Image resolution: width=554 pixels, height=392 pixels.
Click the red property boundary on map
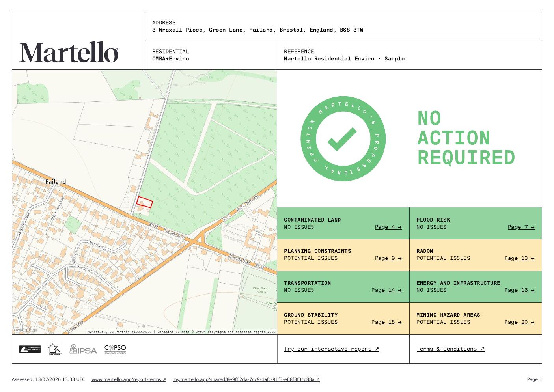[x=144, y=202]
